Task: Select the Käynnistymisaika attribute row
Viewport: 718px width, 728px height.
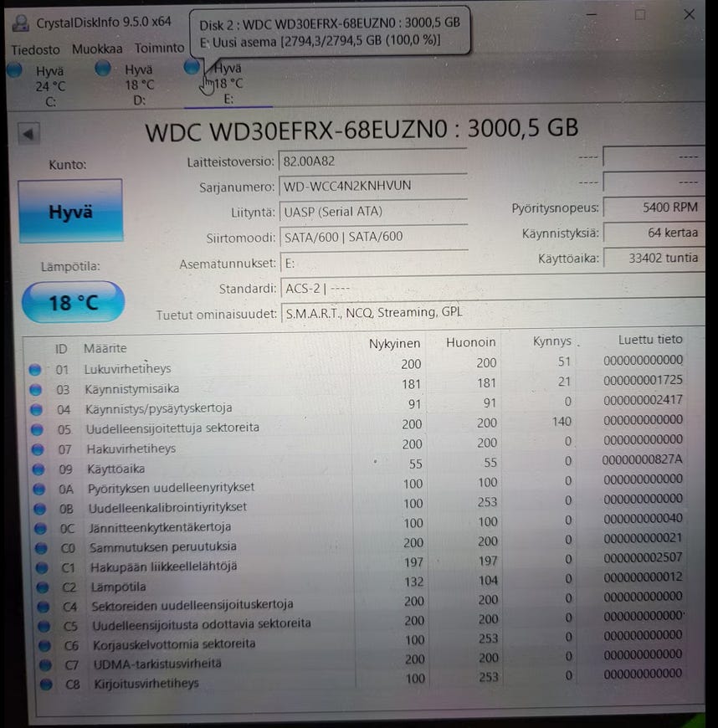Action: coord(356,386)
